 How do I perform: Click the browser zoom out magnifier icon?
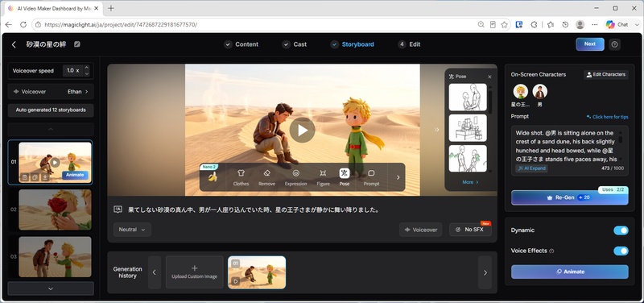481,25
